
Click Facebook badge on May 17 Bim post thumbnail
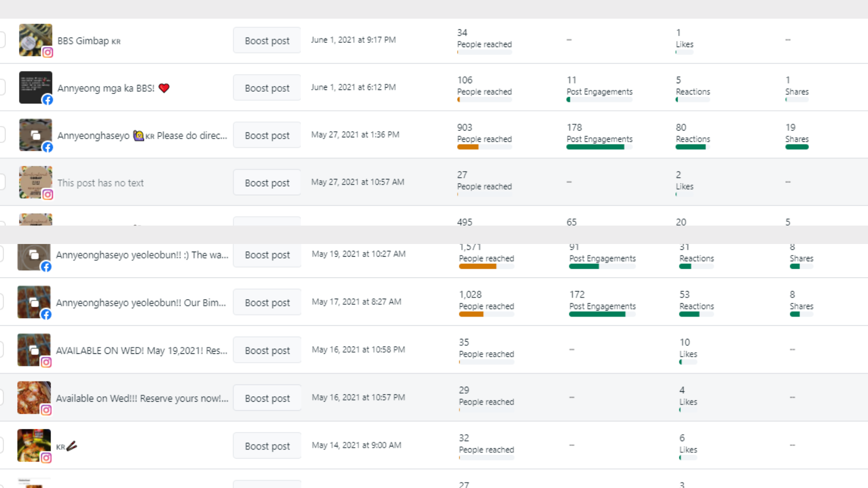[46, 314]
